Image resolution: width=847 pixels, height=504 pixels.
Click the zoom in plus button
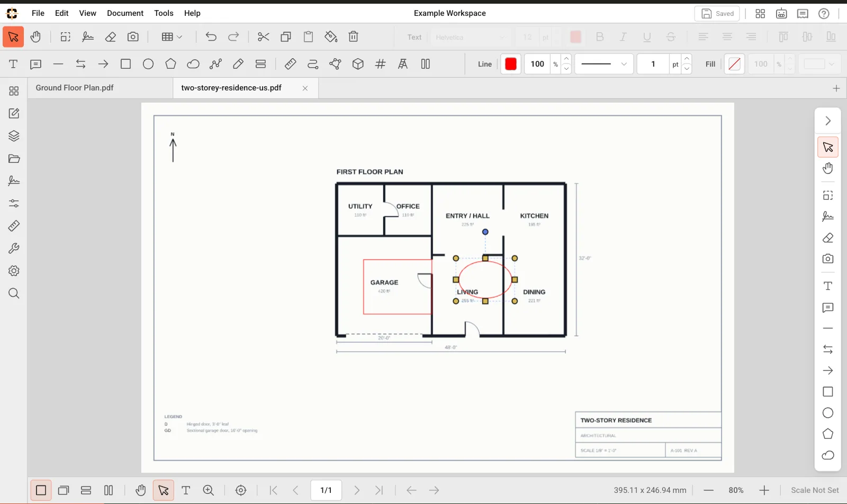click(764, 490)
